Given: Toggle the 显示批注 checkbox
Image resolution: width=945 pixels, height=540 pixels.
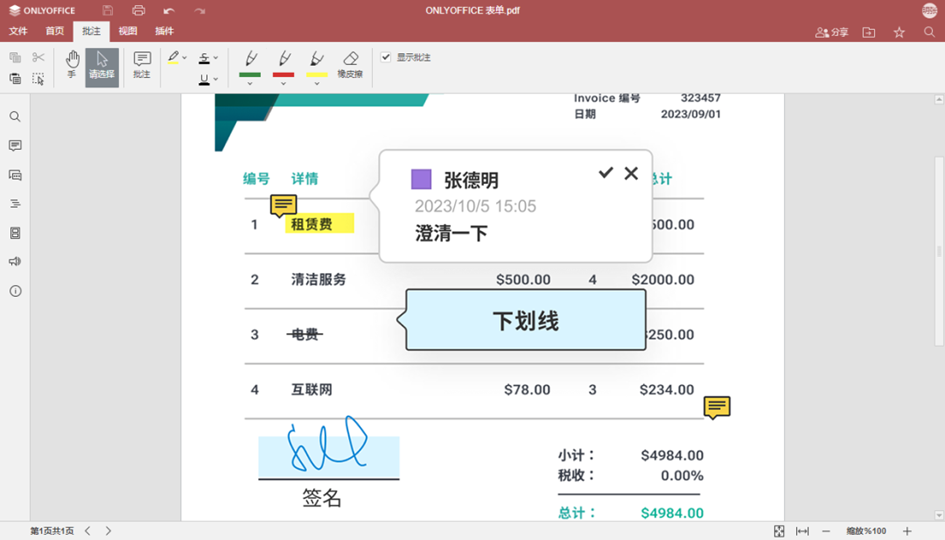Looking at the screenshot, I should (386, 57).
